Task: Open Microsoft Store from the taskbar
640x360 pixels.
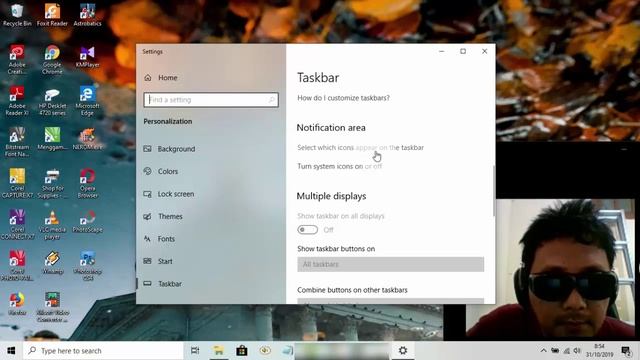Action: coord(242,351)
